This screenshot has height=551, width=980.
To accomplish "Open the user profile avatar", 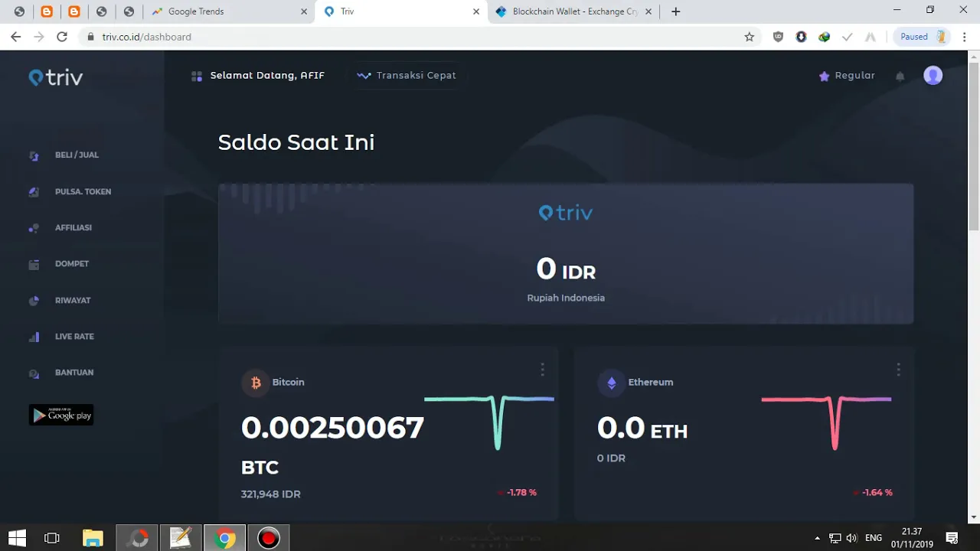I will coord(933,75).
